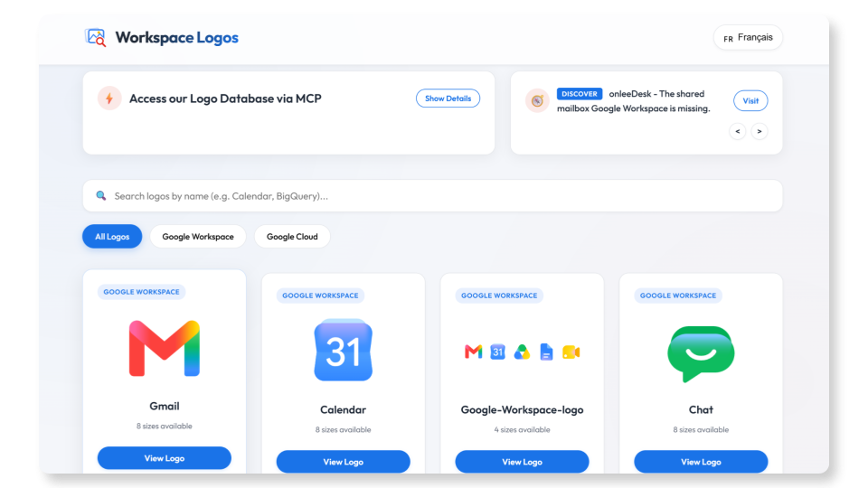Click small Drive icon in Google-Workspace-logo card

[522, 352]
